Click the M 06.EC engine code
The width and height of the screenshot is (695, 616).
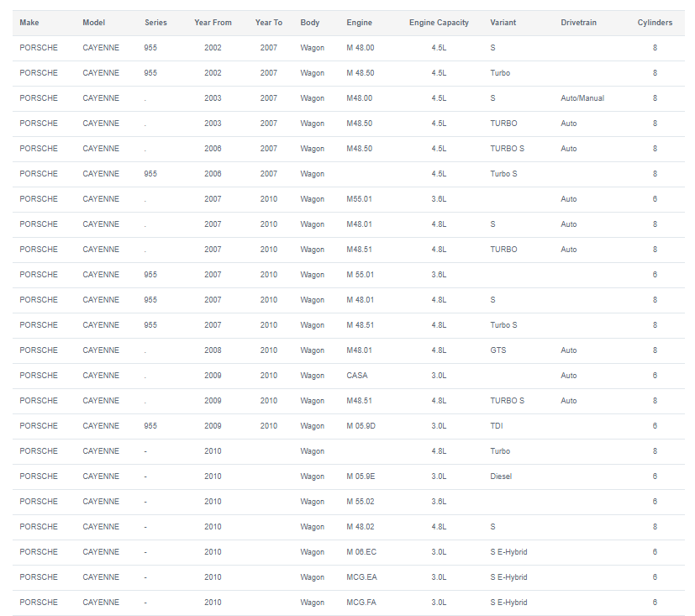click(x=361, y=552)
